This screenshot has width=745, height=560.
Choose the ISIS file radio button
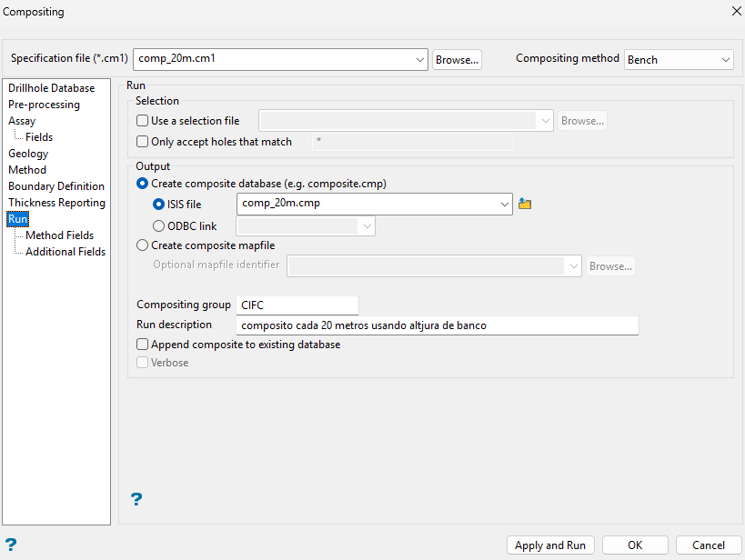coord(158,205)
